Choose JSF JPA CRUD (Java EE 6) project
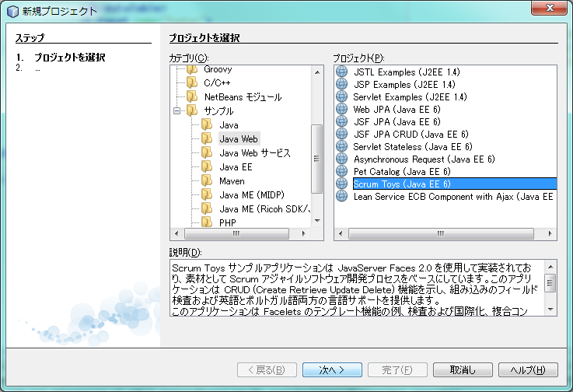The height and width of the screenshot is (392, 573). 411,135
